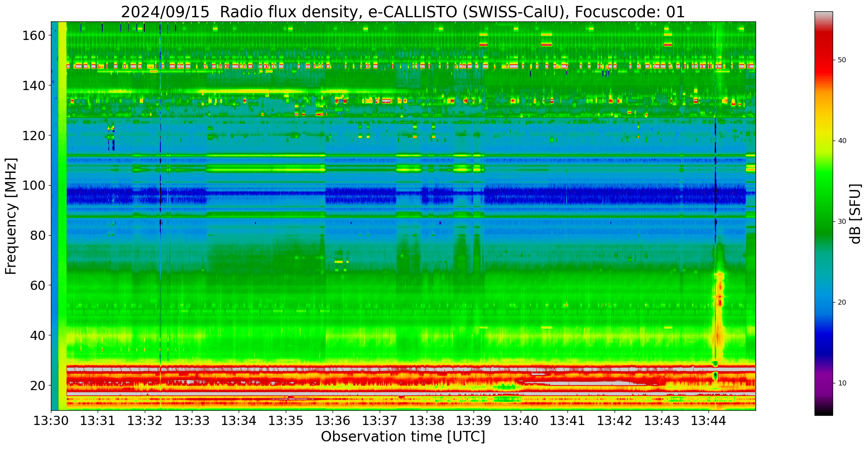Click the 13:36 time tick label
The height and width of the screenshot is (449, 868).
(333, 420)
